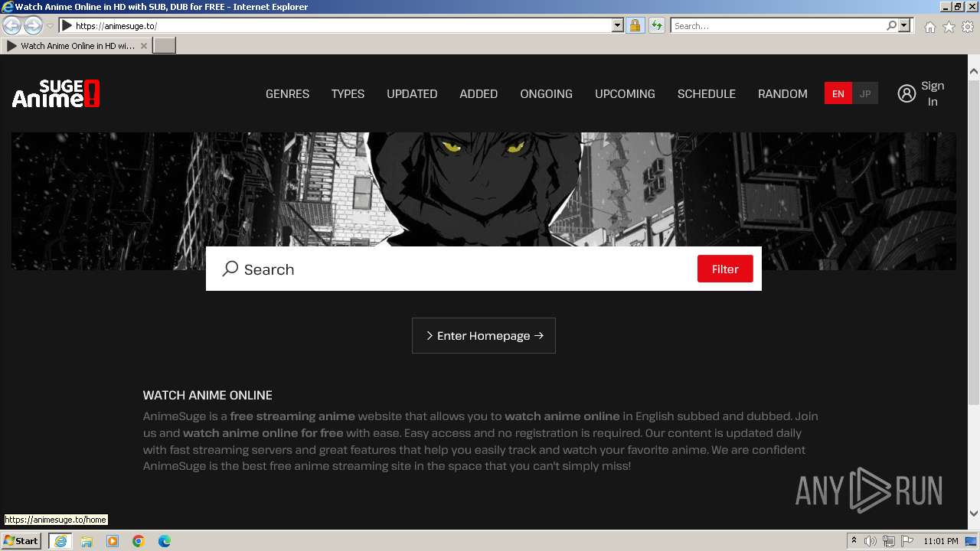Screen dimensions: 980x551
Task: Click the Sign In user icon
Action: pos(906,93)
